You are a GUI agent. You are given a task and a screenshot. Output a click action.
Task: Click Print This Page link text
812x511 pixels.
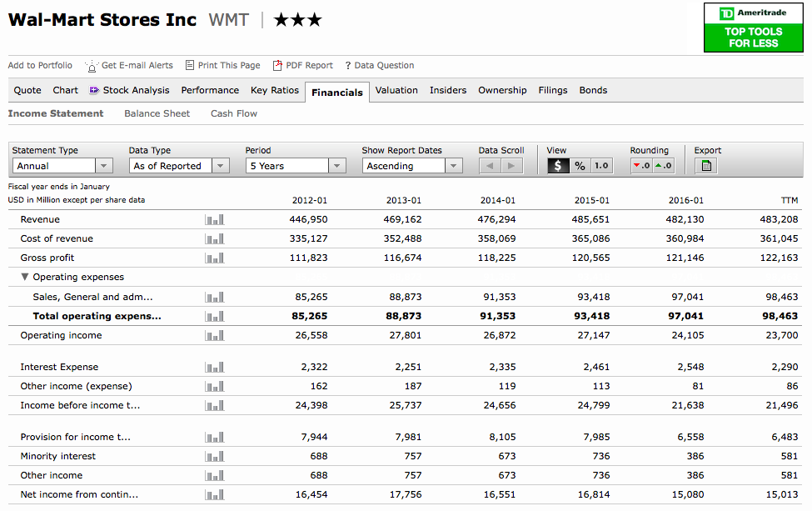pyautogui.click(x=229, y=65)
